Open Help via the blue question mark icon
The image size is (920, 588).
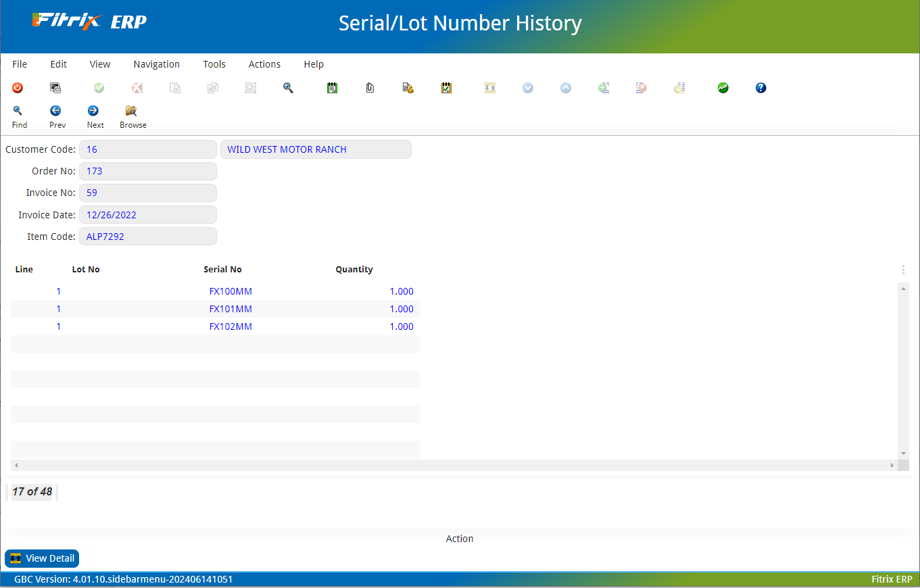point(760,88)
